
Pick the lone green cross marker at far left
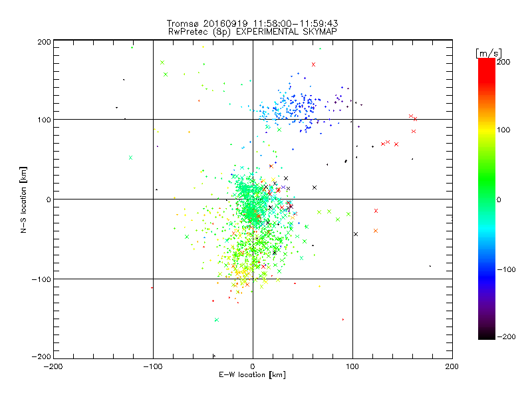[130, 158]
